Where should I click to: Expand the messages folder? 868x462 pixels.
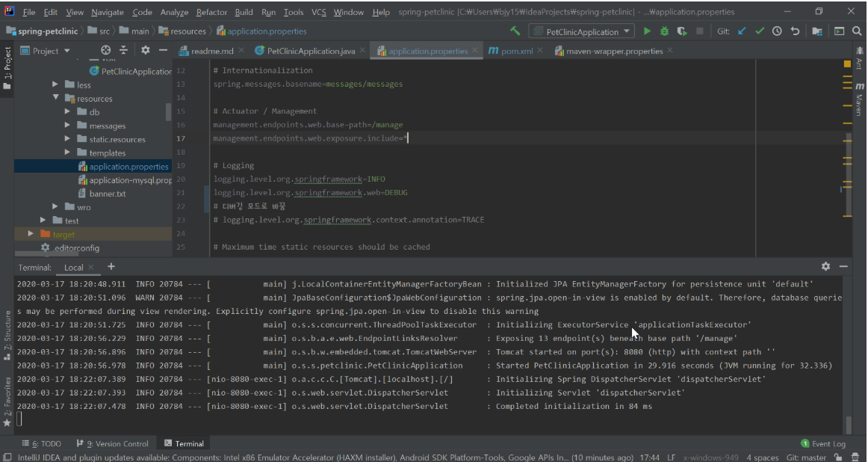(67, 125)
